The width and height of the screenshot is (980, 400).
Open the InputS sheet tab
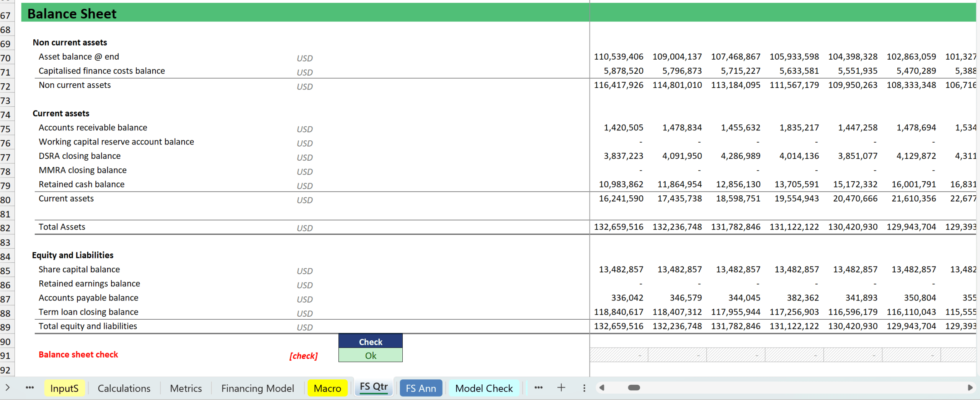tap(64, 388)
